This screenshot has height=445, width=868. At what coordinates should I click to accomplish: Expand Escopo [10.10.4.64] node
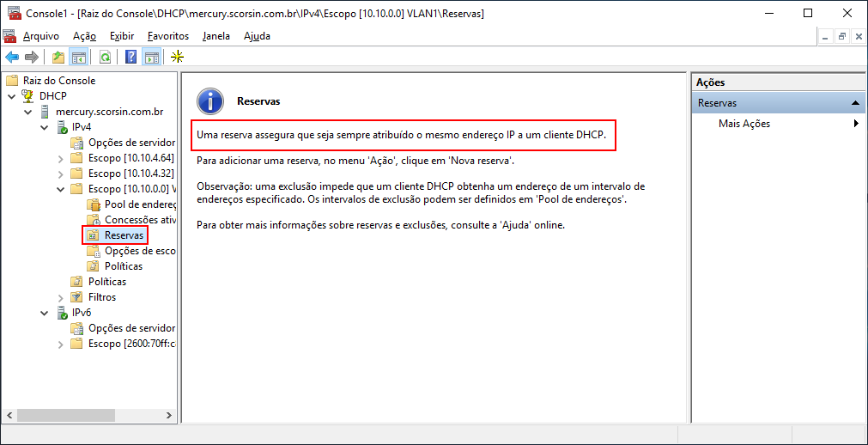61,158
